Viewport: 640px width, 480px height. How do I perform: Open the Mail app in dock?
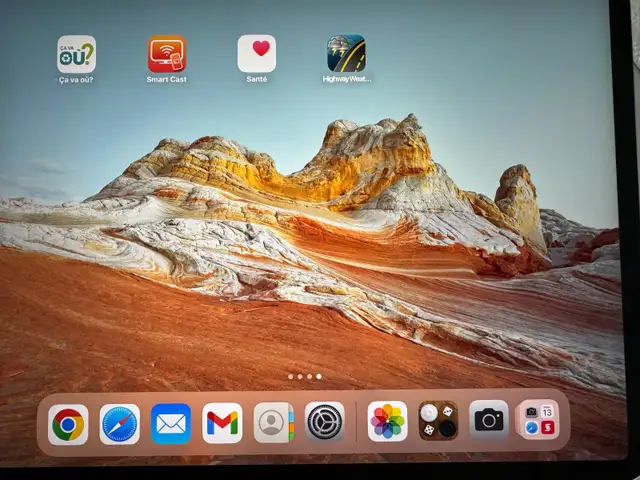click(171, 424)
